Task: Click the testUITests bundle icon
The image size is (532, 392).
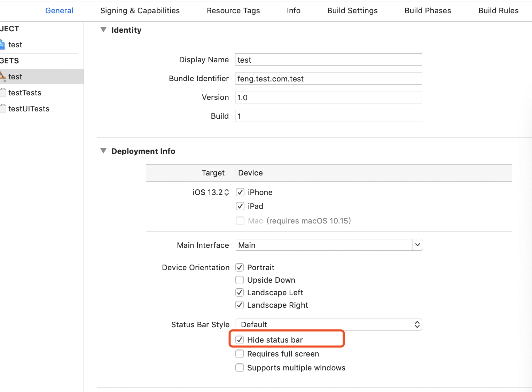Action: coord(3,109)
